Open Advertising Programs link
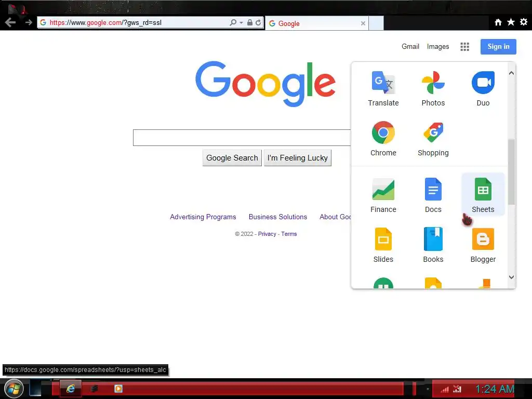The height and width of the screenshot is (399, 532). tap(203, 217)
